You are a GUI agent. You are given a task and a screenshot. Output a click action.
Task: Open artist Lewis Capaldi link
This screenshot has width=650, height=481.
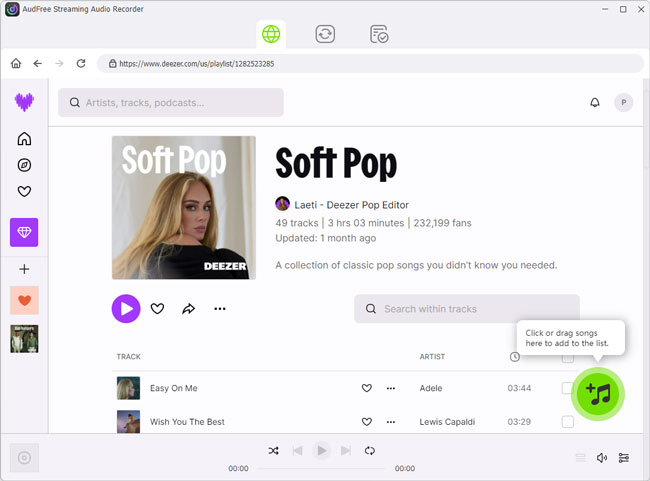point(447,422)
